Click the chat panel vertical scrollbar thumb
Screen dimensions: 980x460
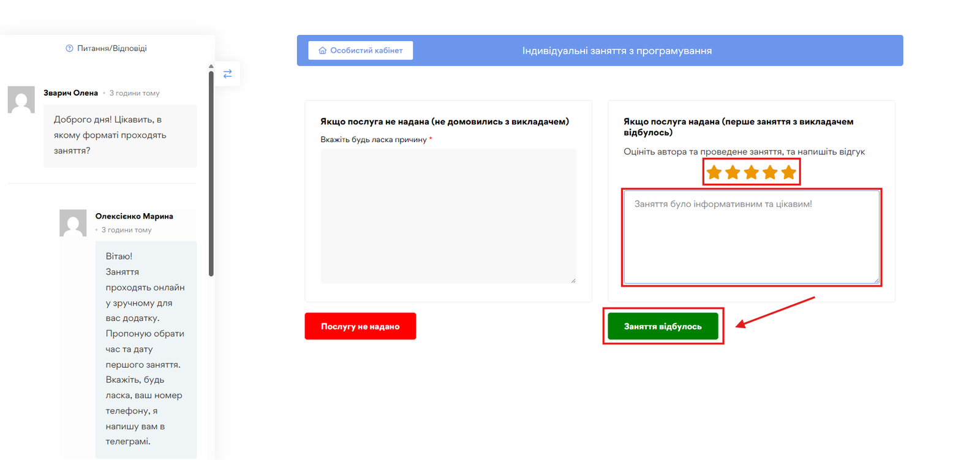pos(211,172)
